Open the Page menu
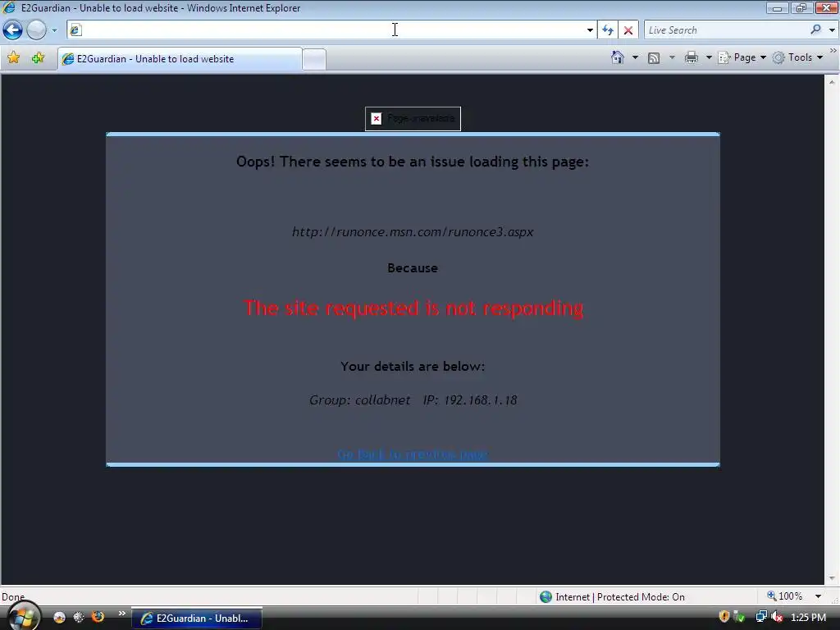840x630 pixels. tap(742, 57)
